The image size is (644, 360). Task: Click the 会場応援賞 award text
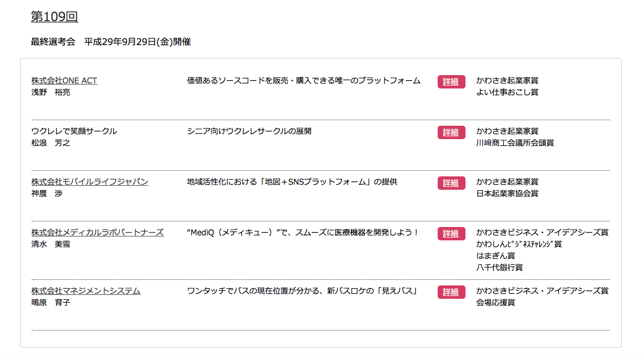(496, 303)
